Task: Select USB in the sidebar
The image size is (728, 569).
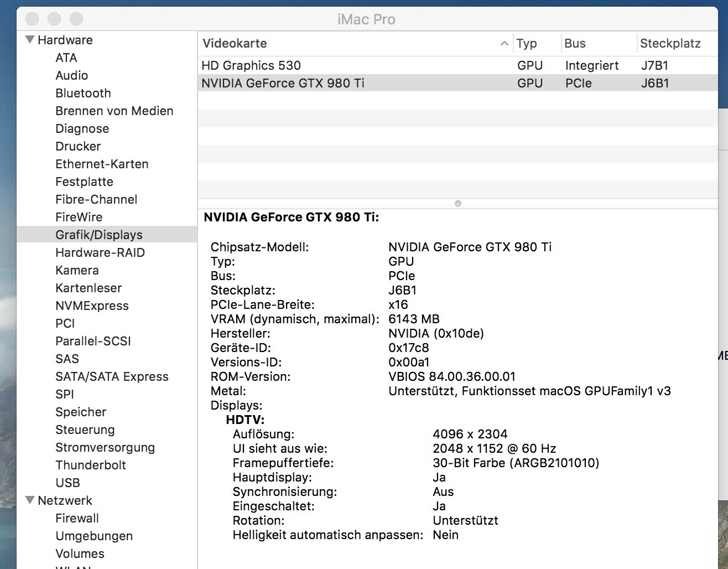Action: point(67,483)
